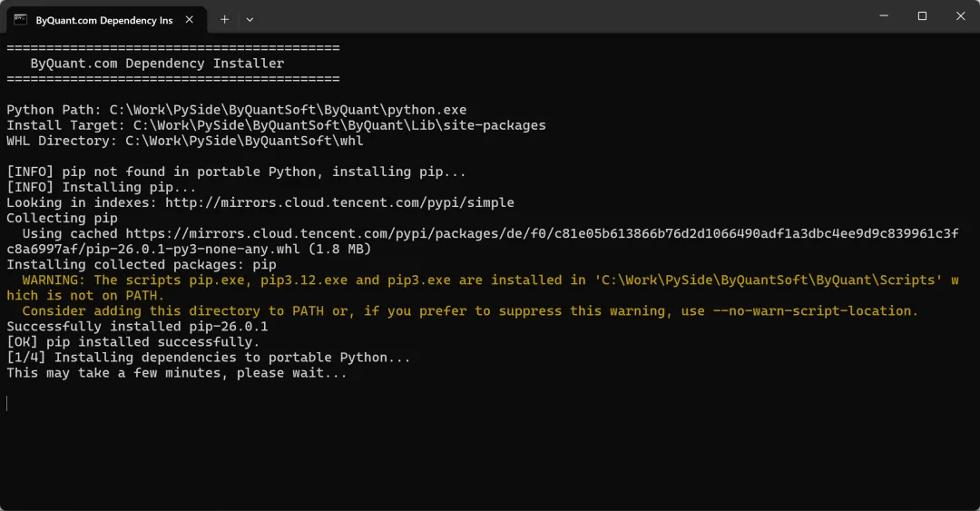Viewport: 980px width, 511px height.
Task: Open a new terminal tab
Action: point(224,19)
